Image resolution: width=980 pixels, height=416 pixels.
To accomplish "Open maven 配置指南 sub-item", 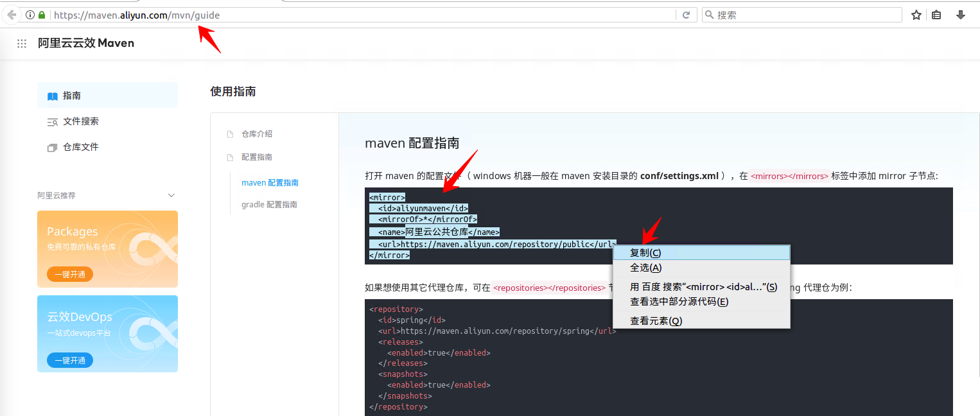I will click(270, 183).
